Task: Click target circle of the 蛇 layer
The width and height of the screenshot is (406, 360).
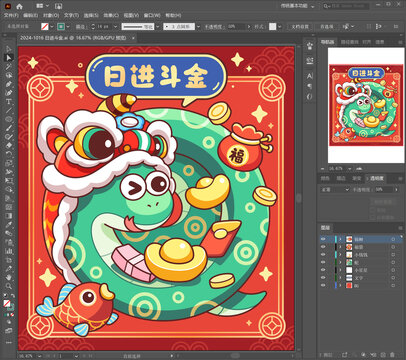Action: (x=393, y=262)
